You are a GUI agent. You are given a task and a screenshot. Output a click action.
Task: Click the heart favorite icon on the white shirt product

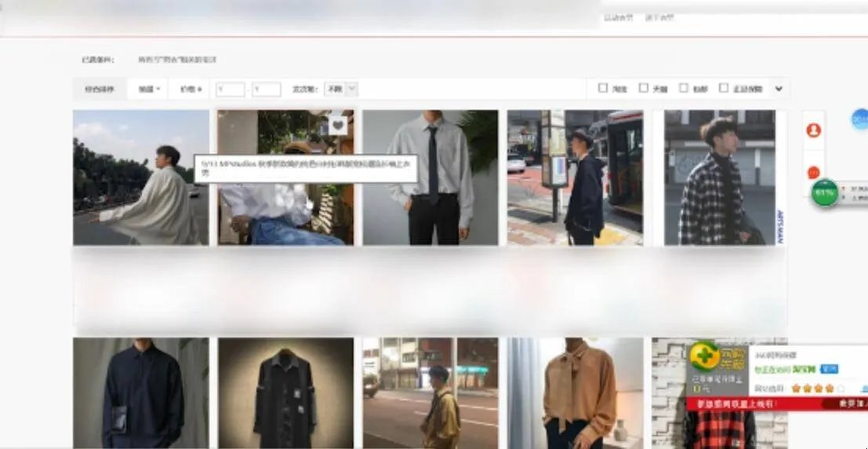[x=338, y=126]
